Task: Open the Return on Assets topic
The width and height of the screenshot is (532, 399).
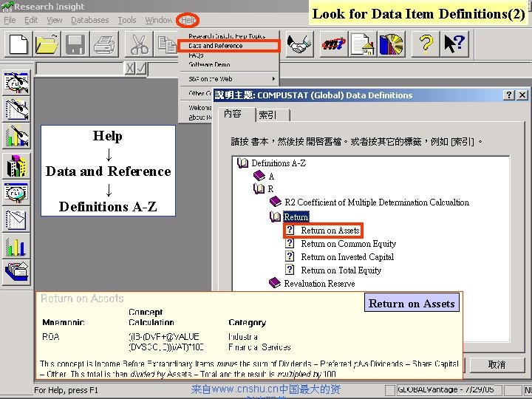Action: click(x=330, y=231)
